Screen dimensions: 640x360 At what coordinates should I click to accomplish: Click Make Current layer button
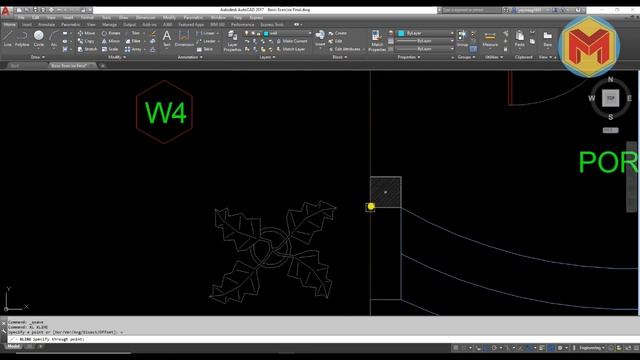coord(292,41)
